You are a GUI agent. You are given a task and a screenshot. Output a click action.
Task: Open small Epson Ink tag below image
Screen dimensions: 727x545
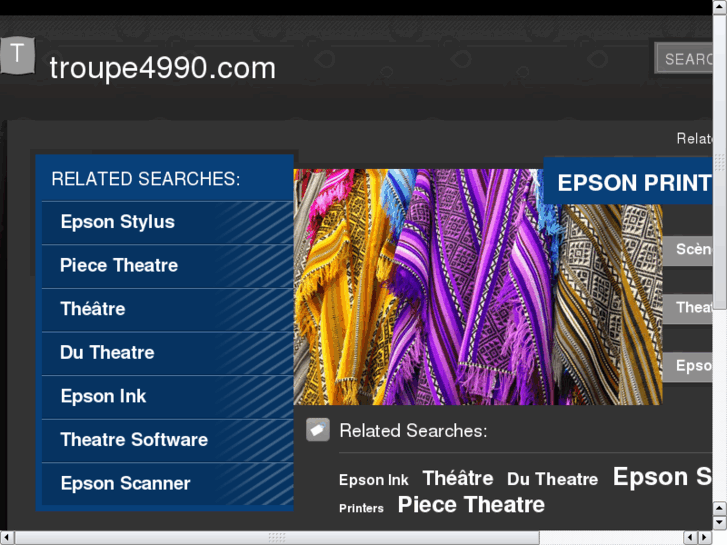pyautogui.click(x=374, y=480)
